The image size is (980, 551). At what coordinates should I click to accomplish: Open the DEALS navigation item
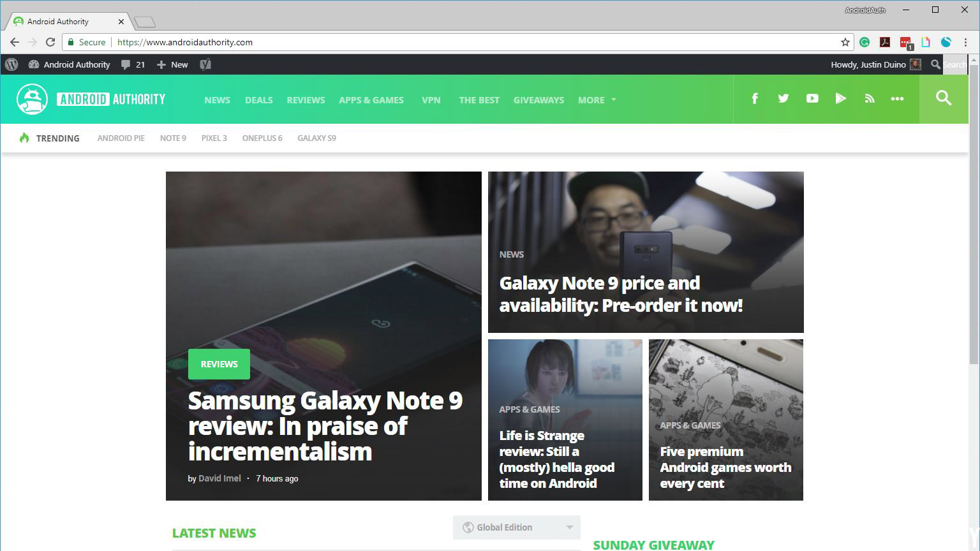(258, 99)
